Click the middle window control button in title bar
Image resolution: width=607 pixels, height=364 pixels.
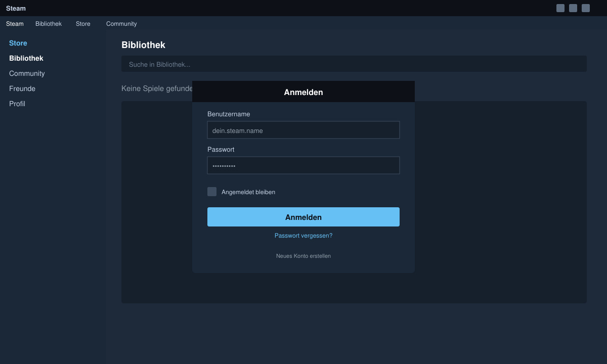pyautogui.click(x=573, y=8)
